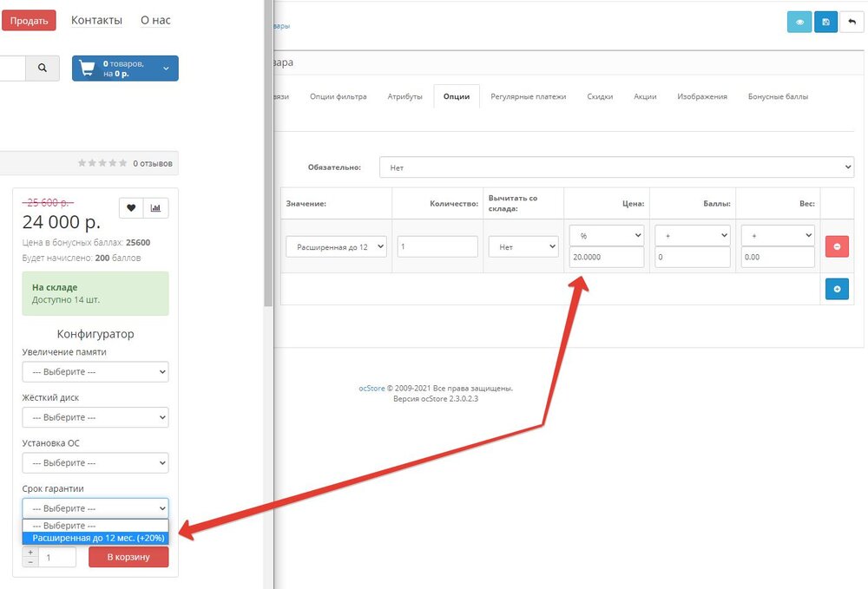Select Расширенная до 12 мес. (+20%) option
This screenshot has height=589, width=868.
click(x=95, y=538)
